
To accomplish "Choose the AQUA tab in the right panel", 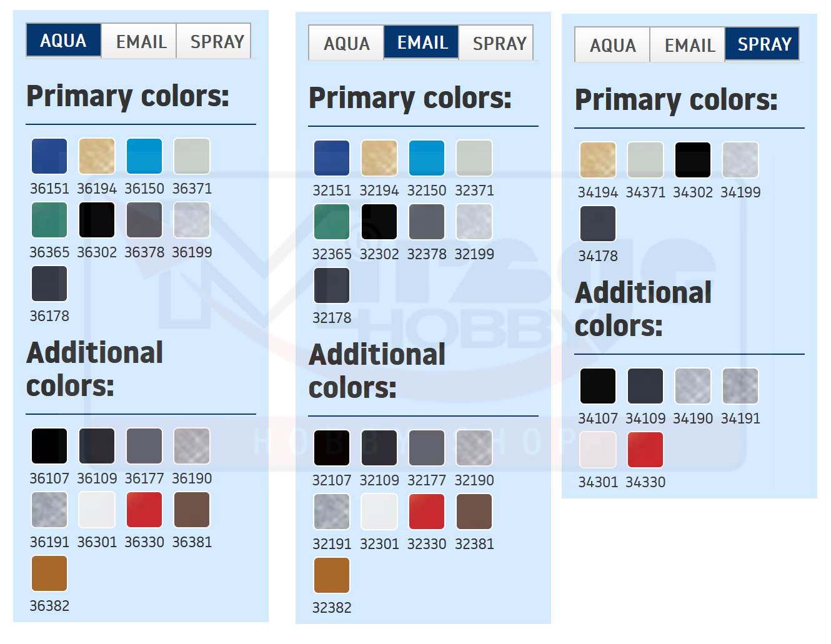I will coord(612,45).
